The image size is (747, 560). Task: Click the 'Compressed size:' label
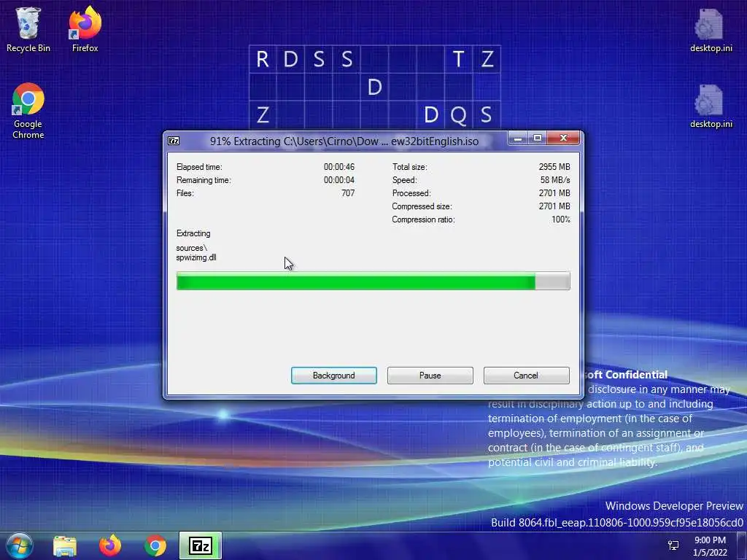point(422,206)
